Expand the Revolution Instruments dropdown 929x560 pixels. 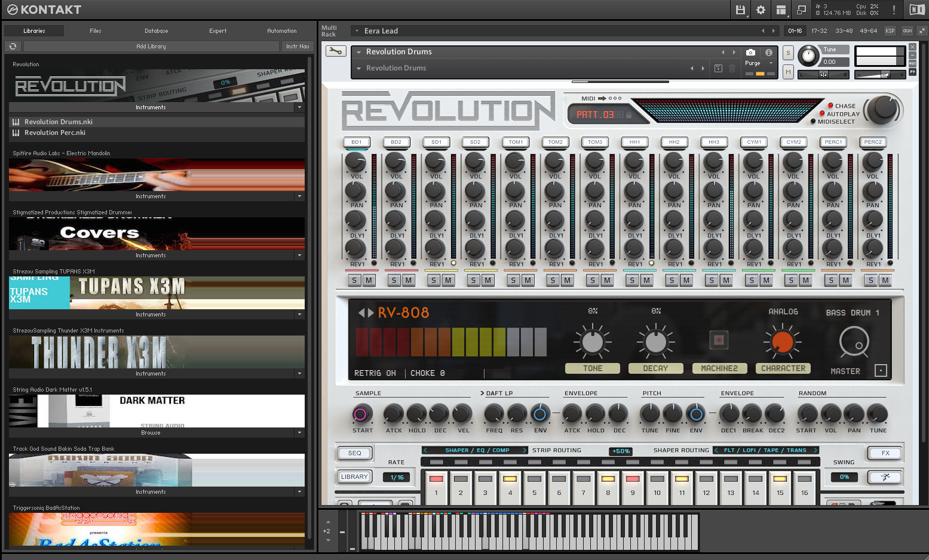coord(299,107)
